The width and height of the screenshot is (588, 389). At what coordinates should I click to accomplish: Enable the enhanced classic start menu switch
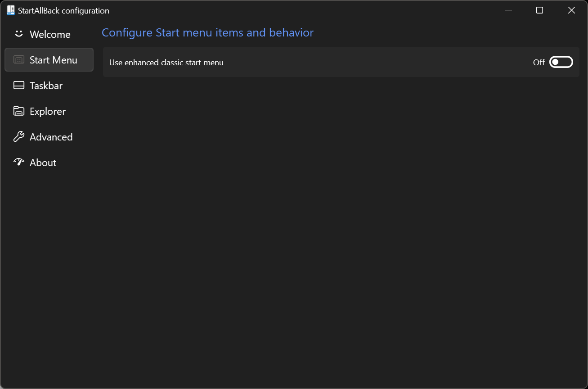[561, 62]
